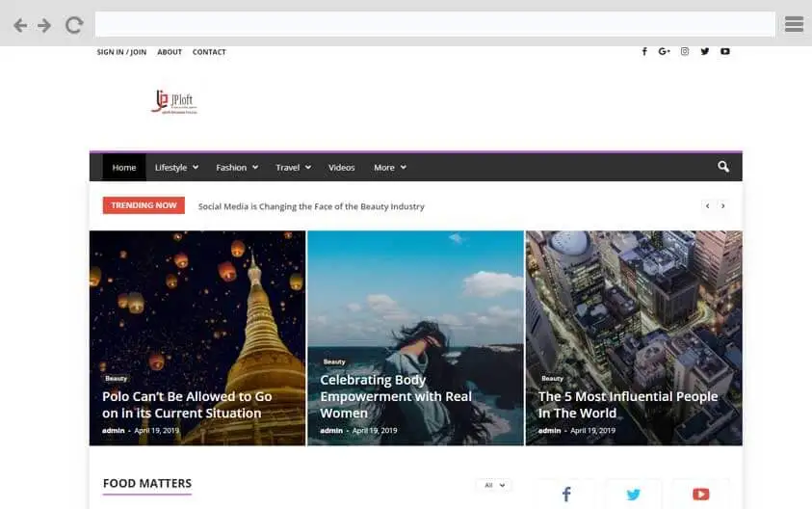812x509 pixels.
Task: Click the browser address bar
Action: (x=434, y=25)
